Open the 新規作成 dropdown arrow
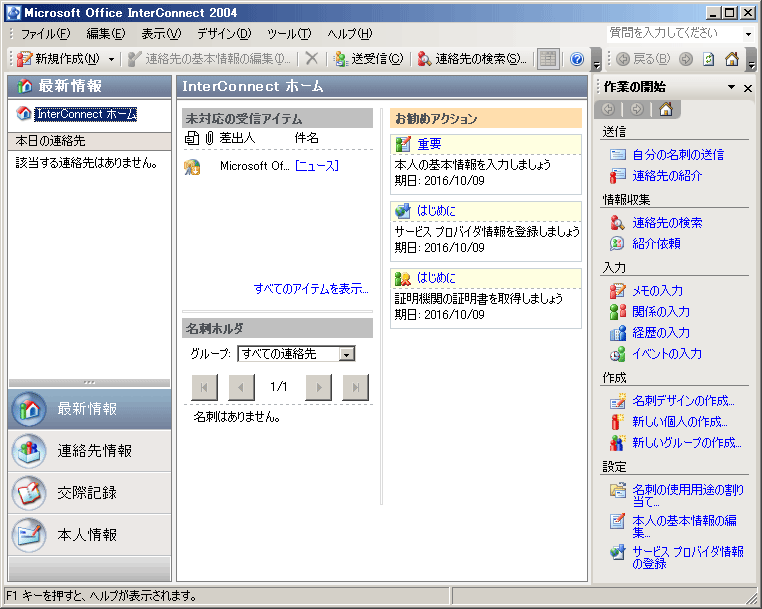 click(x=111, y=59)
